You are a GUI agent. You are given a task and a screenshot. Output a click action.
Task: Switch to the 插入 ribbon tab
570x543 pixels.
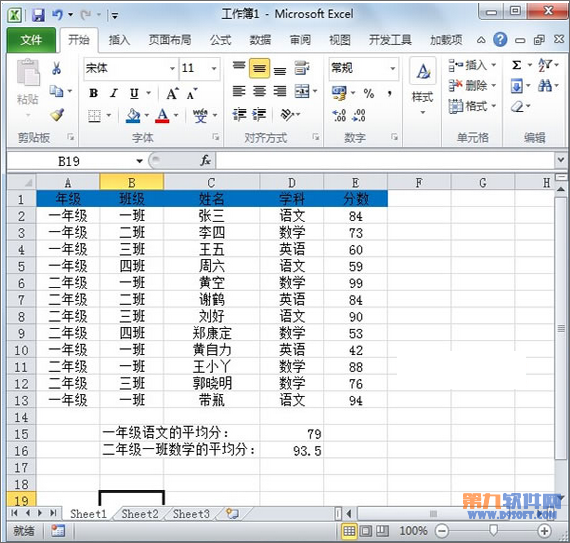coord(119,40)
